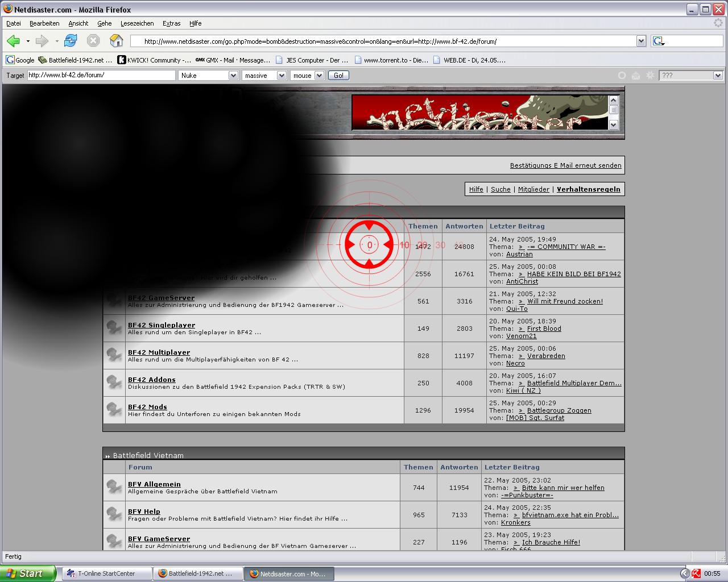Open the GMX Mail bookmark

(x=232, y=60)
